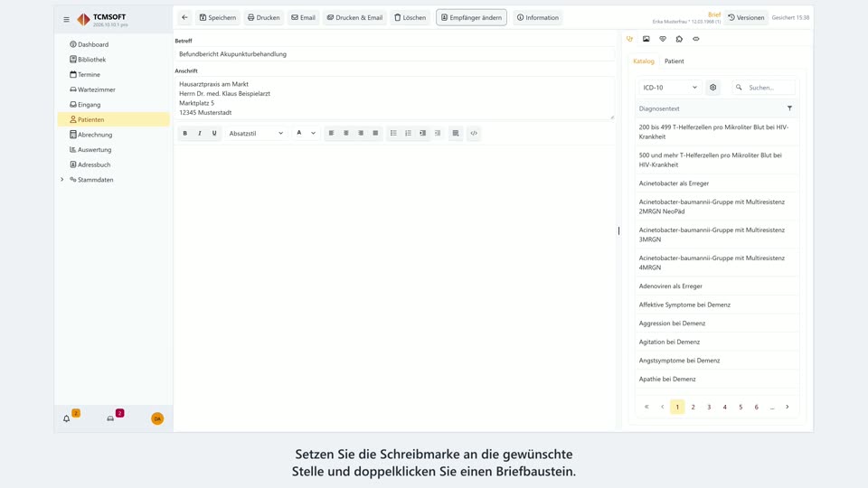Toggle the hamburger sidebar menu
The height and width of the screenshot is (488, 868).
pos(66,19)
